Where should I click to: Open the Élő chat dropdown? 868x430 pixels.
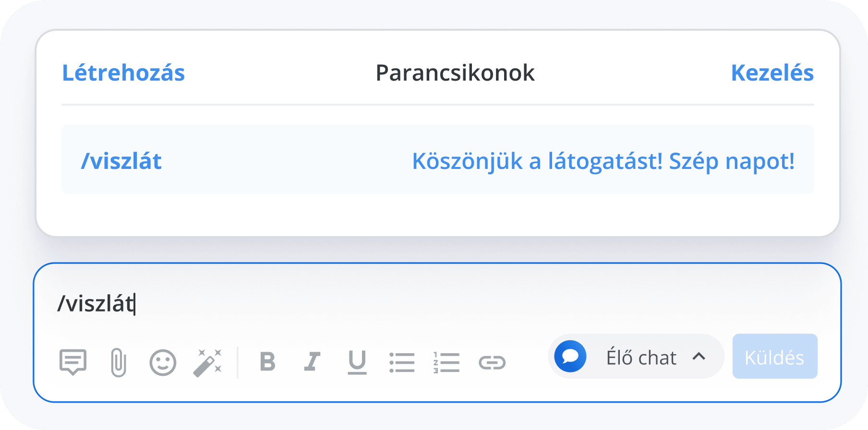pyautogui.click(x=639, y=357)
